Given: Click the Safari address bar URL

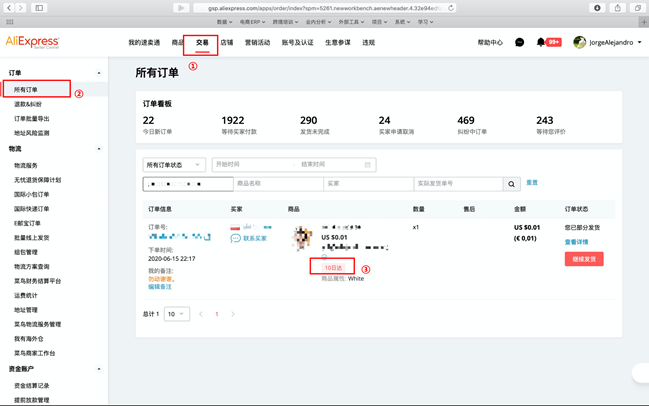Looking at the screenshot, I should 322,8.
